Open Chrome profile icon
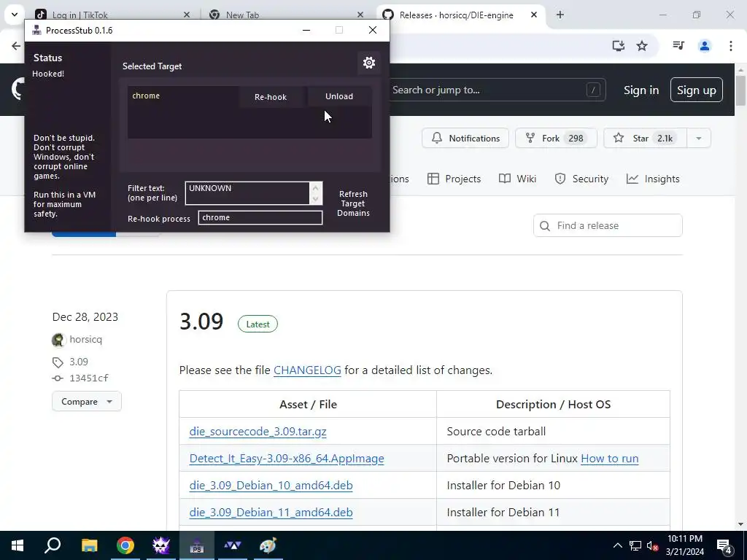747x560 pixels. pos(705,46)
